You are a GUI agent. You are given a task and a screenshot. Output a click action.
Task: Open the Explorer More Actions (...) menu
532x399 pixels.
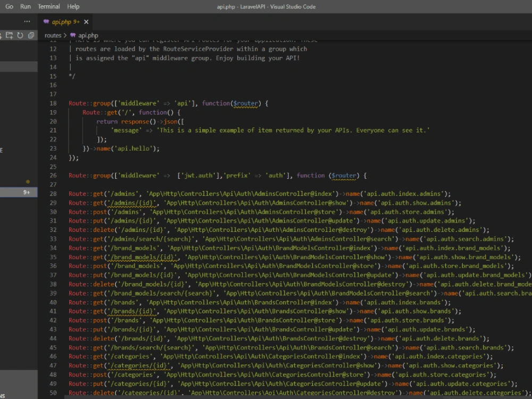click(27, 21)
